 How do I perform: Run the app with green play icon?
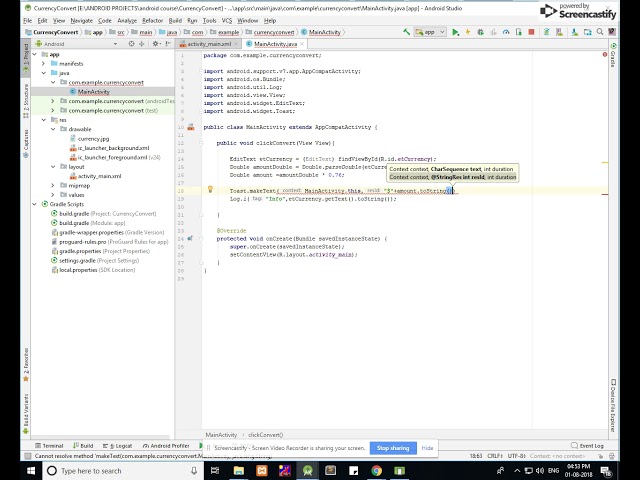456,32
